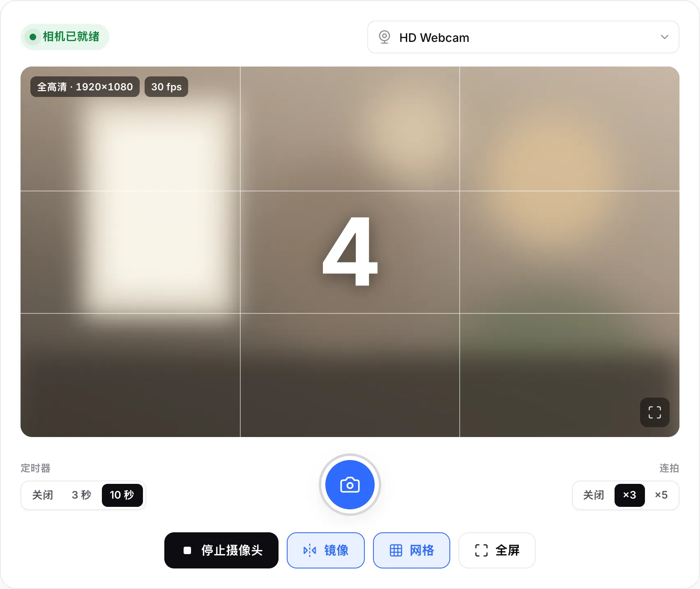Screen dimensions: 700x589
Task: Click the blue camera shutter button
Action: [x=350, y=485]
